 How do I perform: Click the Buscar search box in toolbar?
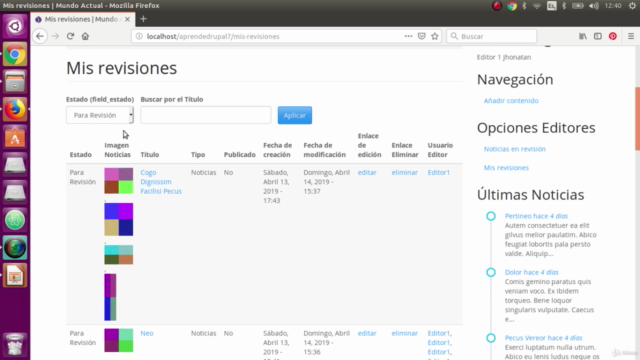click(491, 36)
